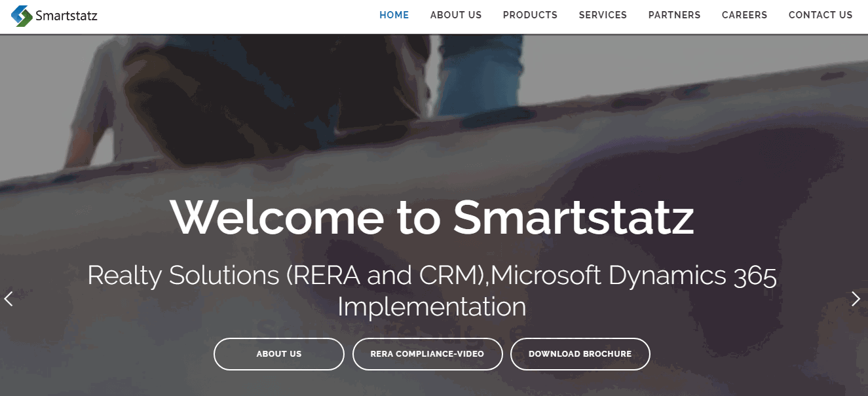The width and height of the screenshot is (868, 396).
Task: Click the word Implementation in the subtitle
Action: [x=432, y=307]
